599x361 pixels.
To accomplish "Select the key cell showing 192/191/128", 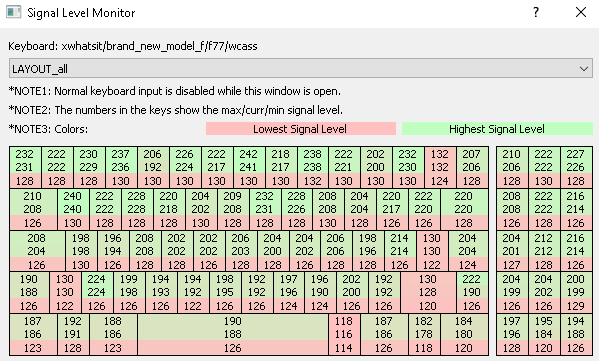I will pos(73,335).
